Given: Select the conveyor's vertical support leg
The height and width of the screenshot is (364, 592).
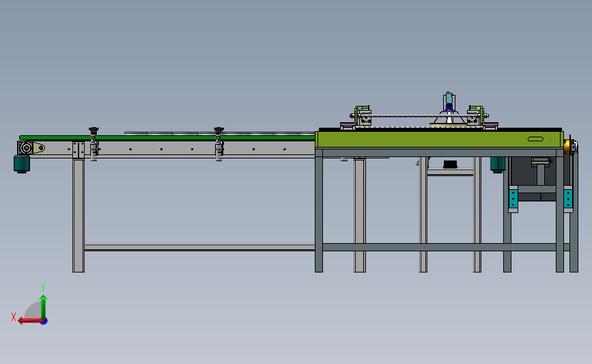Looking at the screenshot, I should [79, 215].
